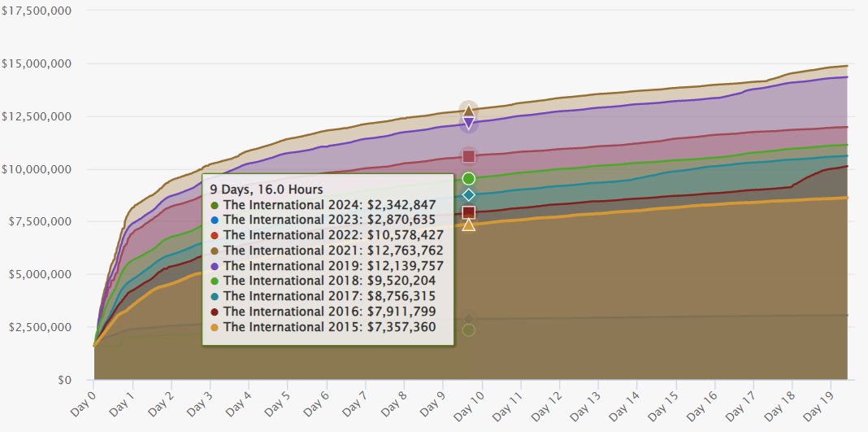Click the red square marker for International 2022
Screen dimensions: 868x432
click(x=468, y=157)
